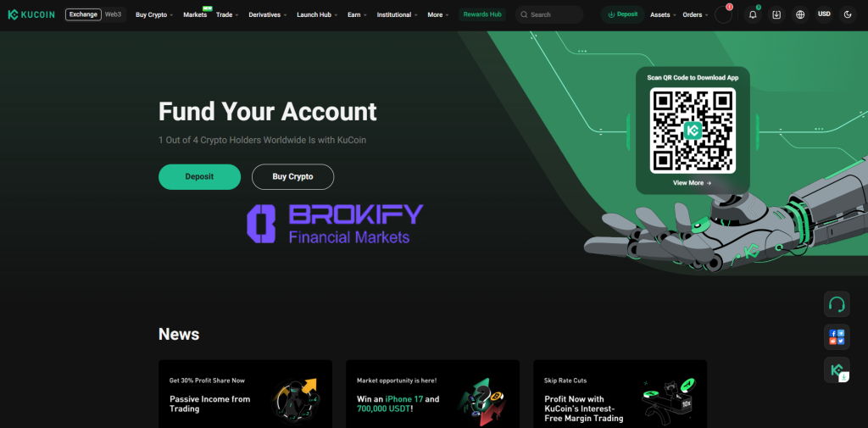
Task: Open the social media links icon
Action: click(837, 336)
